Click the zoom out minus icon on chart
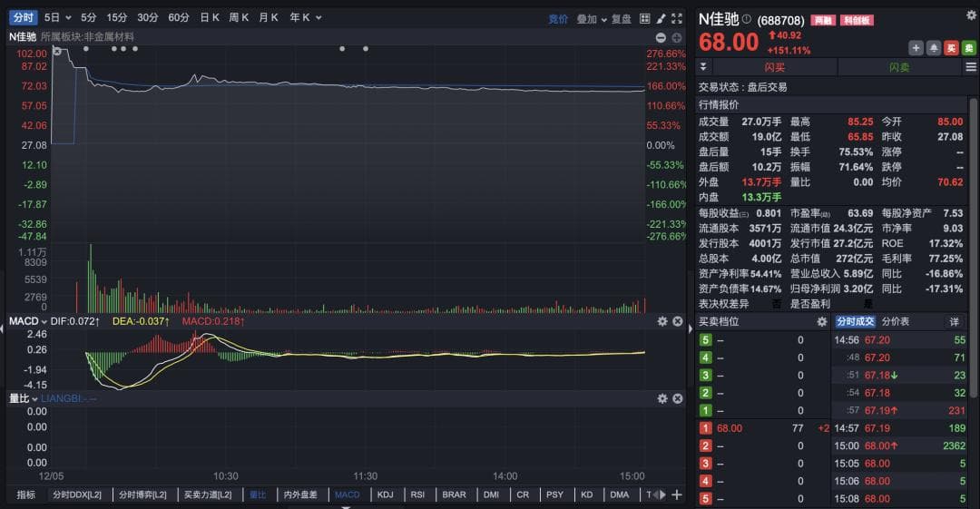Image resolution: width=980 pixels, height=509 pixels. click(x=661, y=37)
